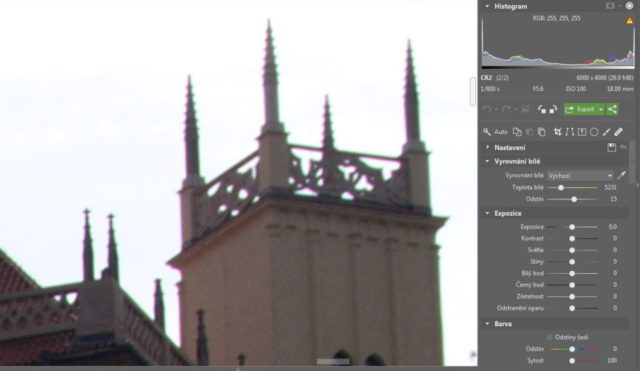The width and height of the screenshot is (640, 371).
Task: Click the right panel scrollbar
Action: coord(632,163)
